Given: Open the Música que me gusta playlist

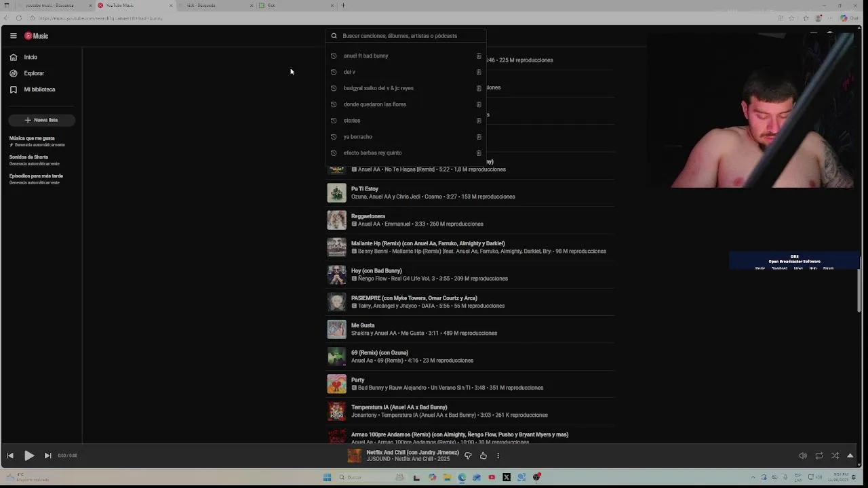Looking at the screenshot, I should [x=37, y=141].
